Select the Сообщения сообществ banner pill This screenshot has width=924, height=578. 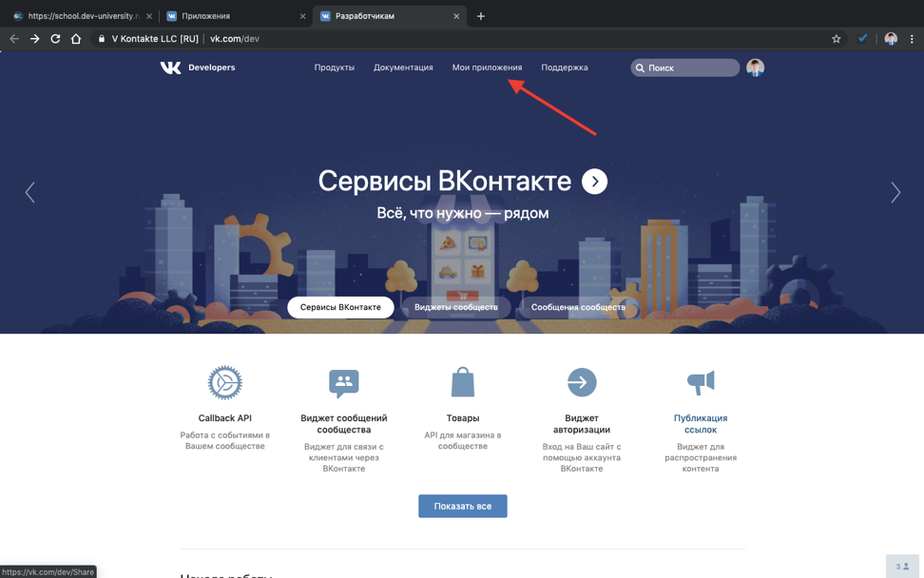[x=578, y=307]
